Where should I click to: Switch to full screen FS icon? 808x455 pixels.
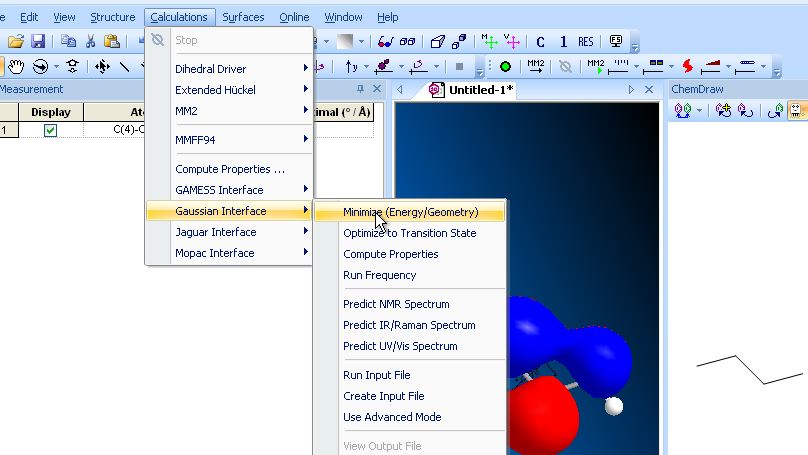(x=616, y=41)
